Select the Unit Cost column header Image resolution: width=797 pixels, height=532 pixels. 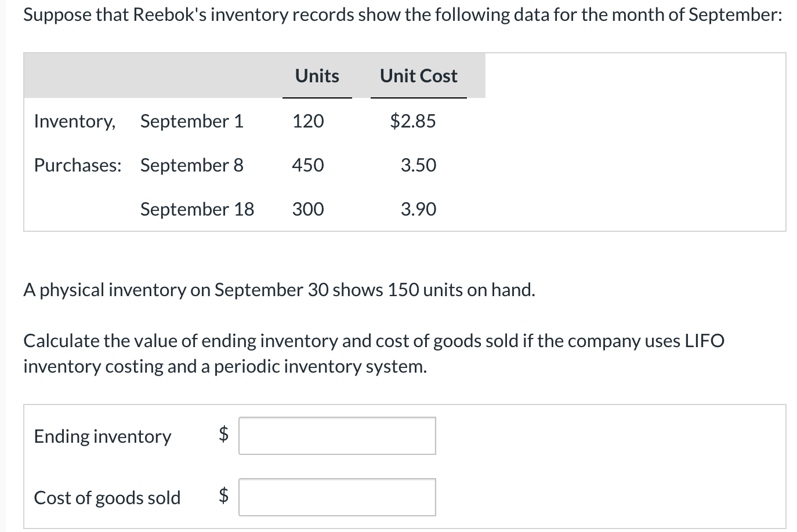[418, 75]
